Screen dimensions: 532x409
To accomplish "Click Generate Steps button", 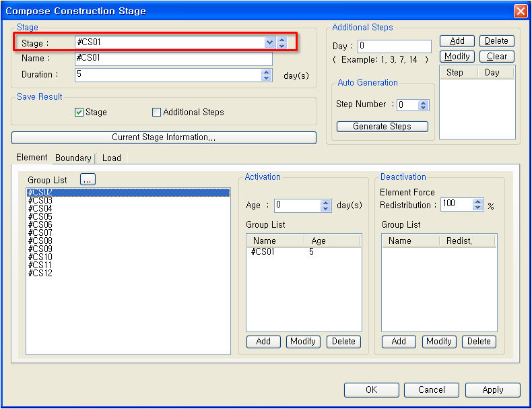I will [383, 127].
